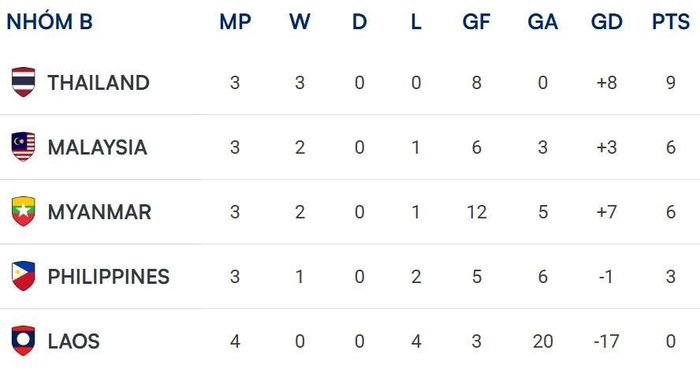Sort by the GD column header

click(606, 22)
